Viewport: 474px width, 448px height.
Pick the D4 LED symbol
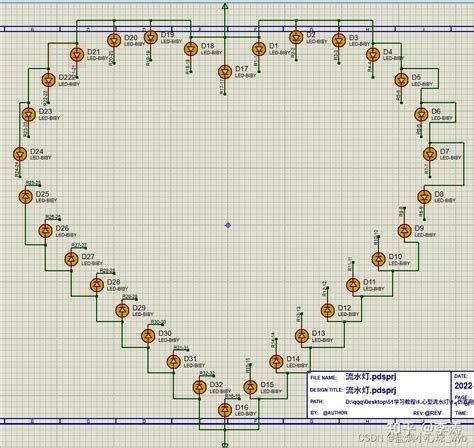click(x=373, y=55)
